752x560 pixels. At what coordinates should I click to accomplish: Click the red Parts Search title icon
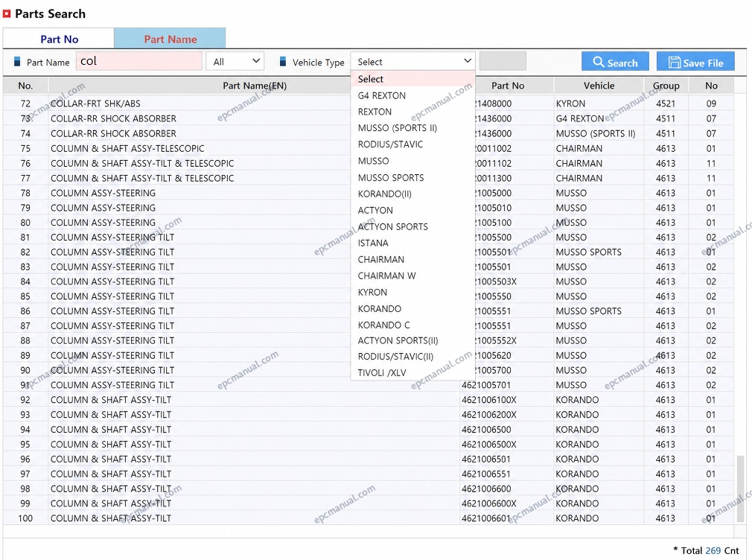[x=7, y=14]
